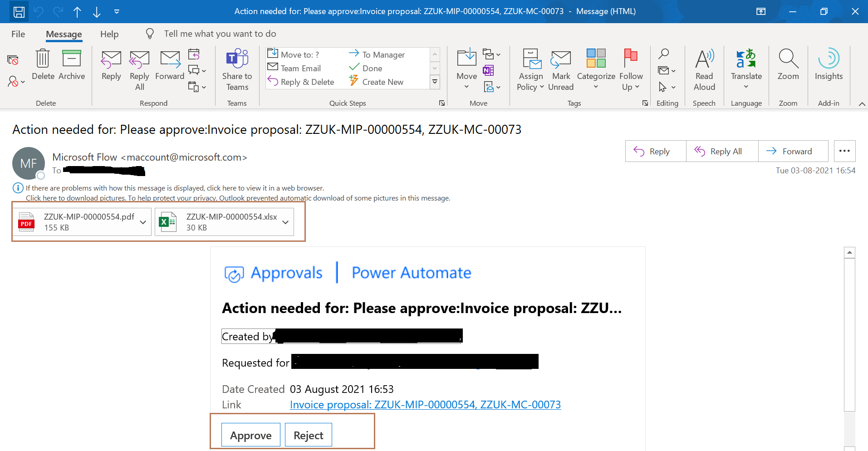Click Reply All in the message header

[722, 151]
